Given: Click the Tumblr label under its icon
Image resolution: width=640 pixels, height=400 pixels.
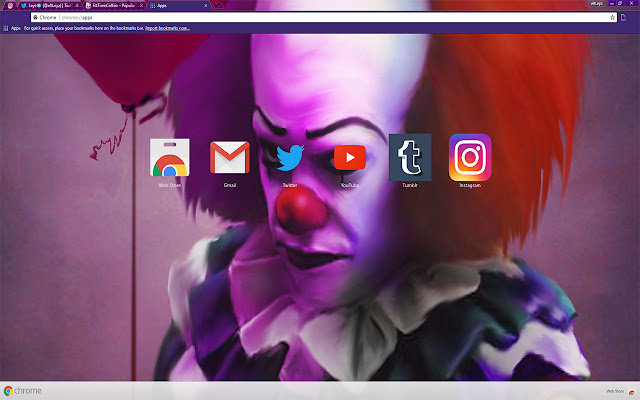Looking at the screenshot, I should [410, 185].
